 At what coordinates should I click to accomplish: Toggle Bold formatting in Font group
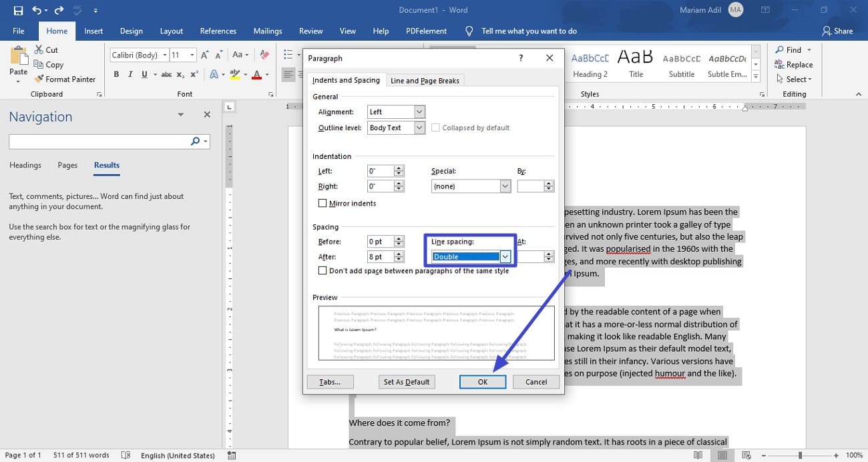[116, 74]
